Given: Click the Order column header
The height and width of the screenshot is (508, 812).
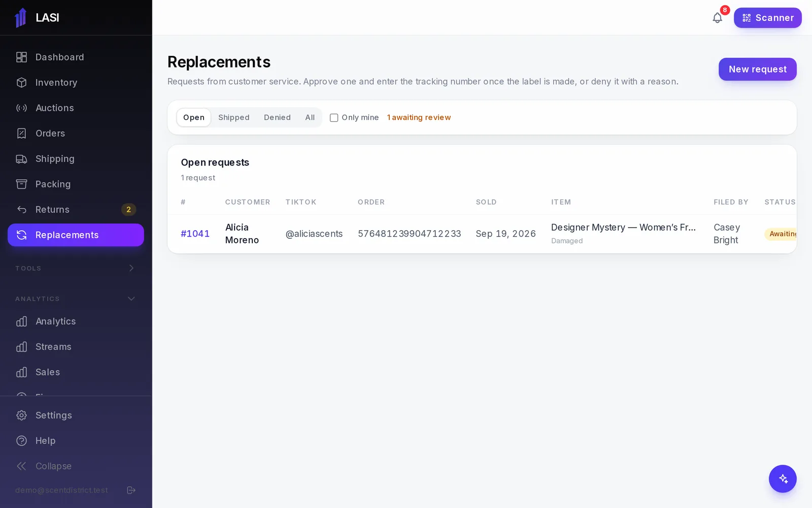Looking at the screenshot, I should pyautogui.click(x=371, y=202).
